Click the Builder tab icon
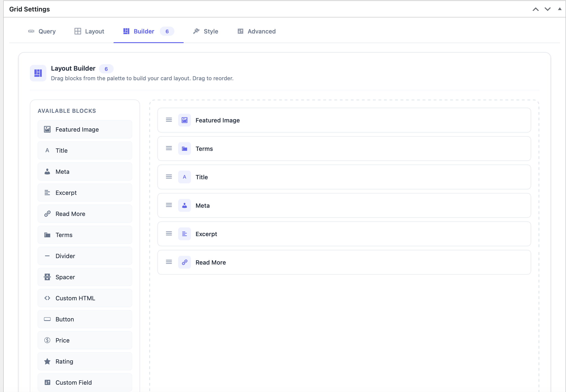566x392 pixels. [126, 31]
